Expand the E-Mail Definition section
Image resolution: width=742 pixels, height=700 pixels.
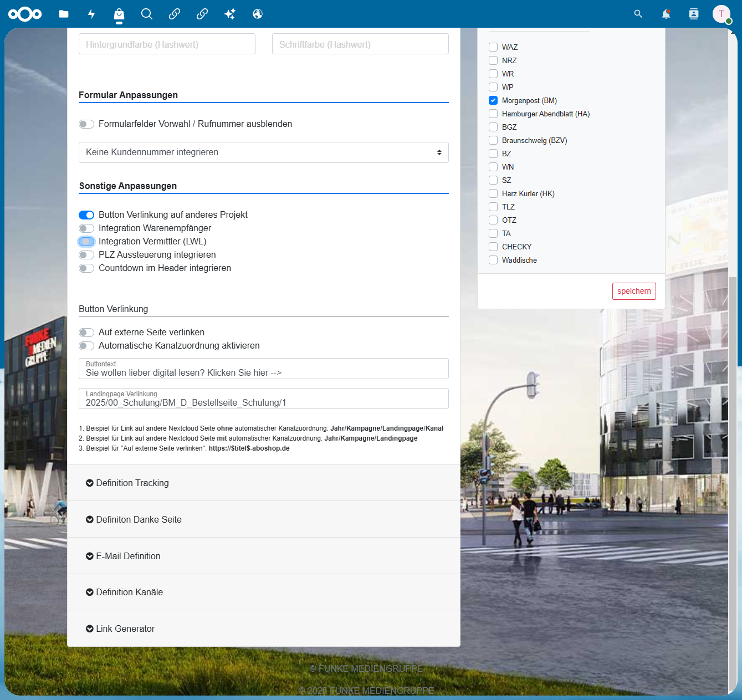click(264, 556)
